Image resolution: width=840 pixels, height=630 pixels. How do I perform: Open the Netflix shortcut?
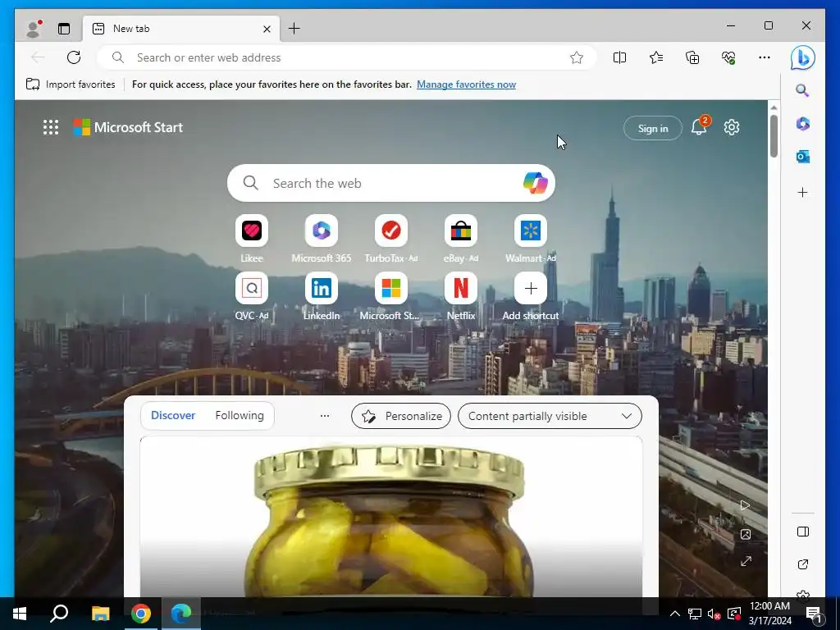(461, 296)
